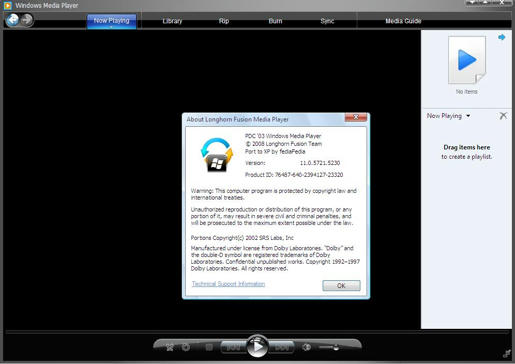Click the Product ID 76487-640-2394127-23320 text

click(294, 175)
